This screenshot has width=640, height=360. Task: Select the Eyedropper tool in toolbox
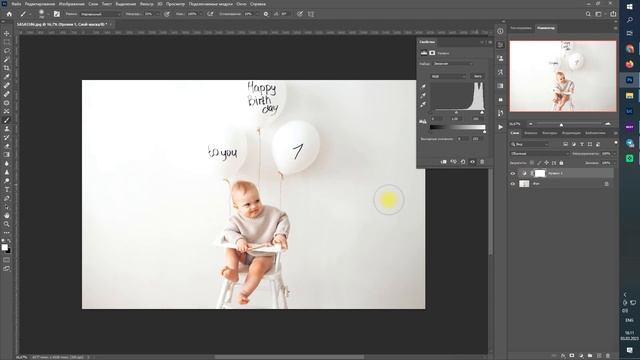point(7,77)
